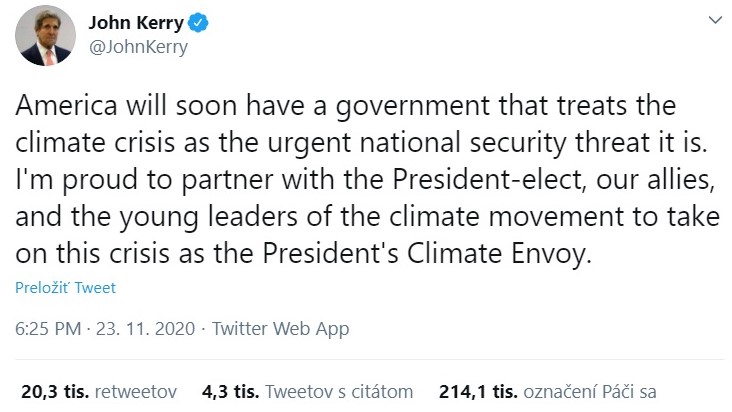Open the tweet options chevron menu
Image resolution: width=732 pixels, height=412 pixels.
click(x=714, y=21)
